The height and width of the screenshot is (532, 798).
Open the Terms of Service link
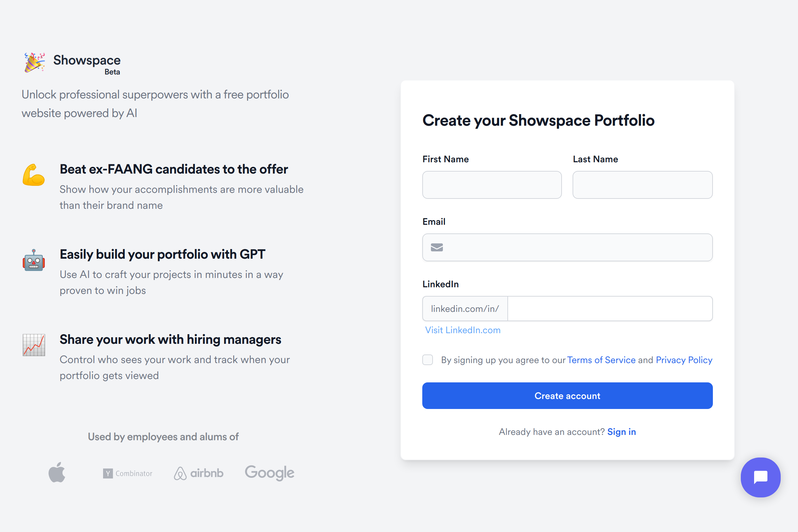click(x=601, y=360)
